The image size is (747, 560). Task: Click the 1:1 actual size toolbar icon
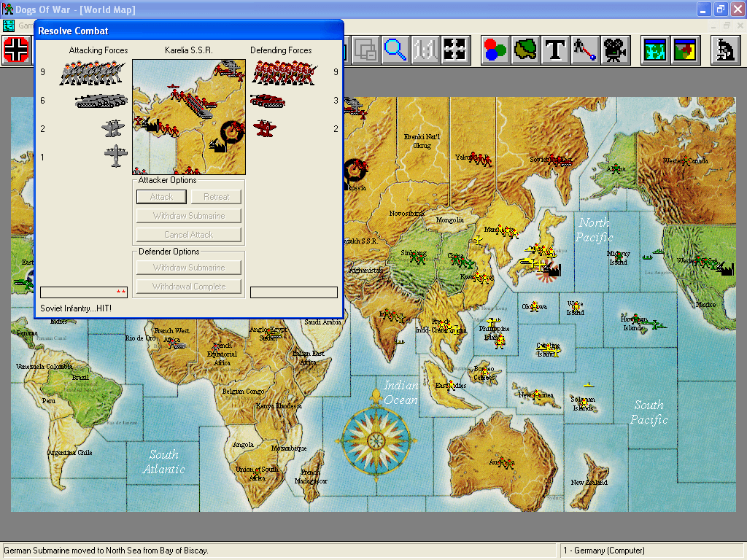(425, 50)
